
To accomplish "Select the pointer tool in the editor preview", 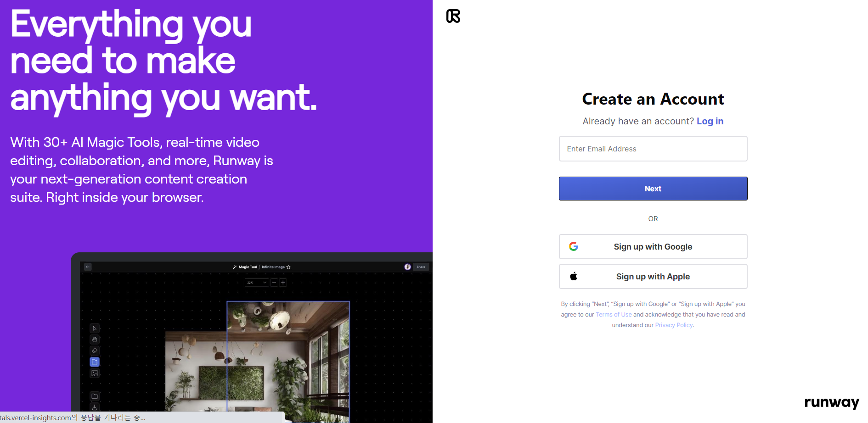I will (95, 328).
